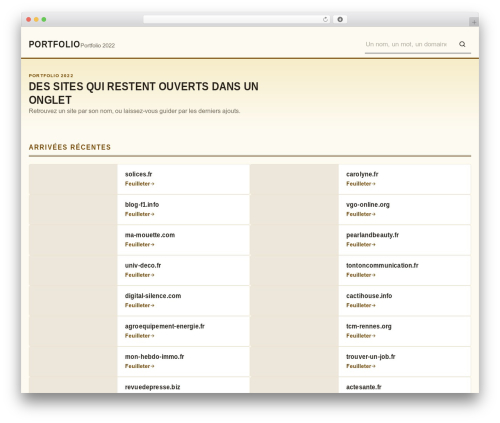Open the Feuilleter link under tcm-rennes.org
The image size is (500, 423).
pyautogui.click(x=361, y=336)
